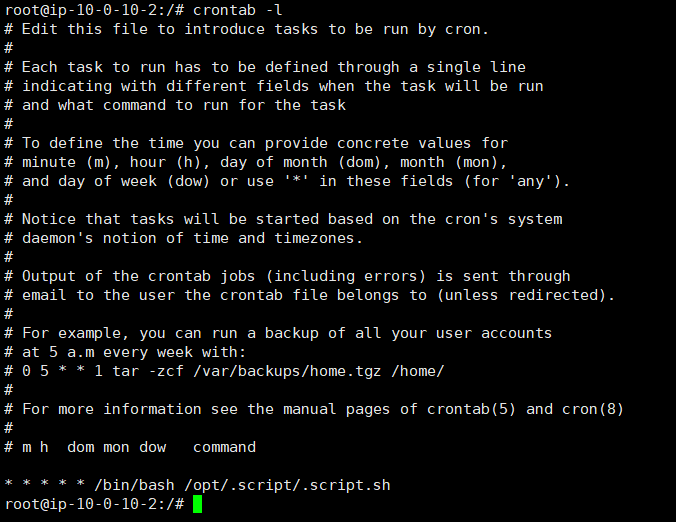Click the word 'timezones' in the comments
Viewport: 676px width, 522px height.
[314, 238]
